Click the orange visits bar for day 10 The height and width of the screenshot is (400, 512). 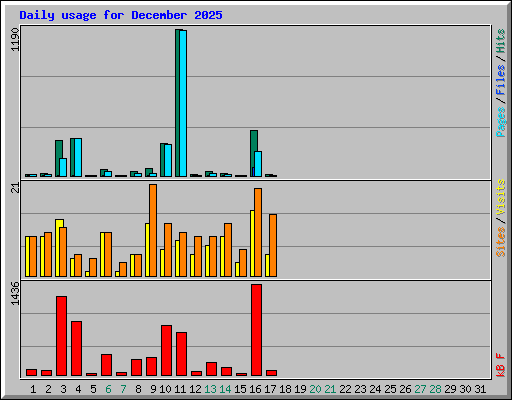(x=168, y=250)
